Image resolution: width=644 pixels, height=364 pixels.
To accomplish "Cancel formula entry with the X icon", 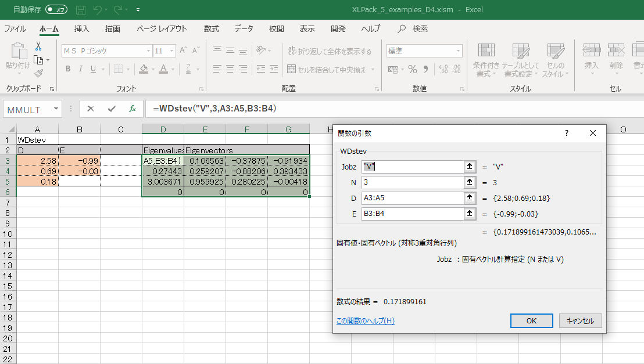I will pos(91,109).
